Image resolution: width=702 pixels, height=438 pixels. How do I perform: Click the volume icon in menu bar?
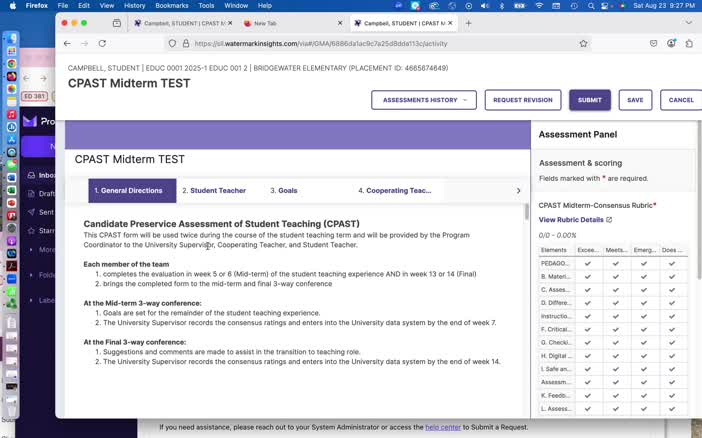coord(485,6)
